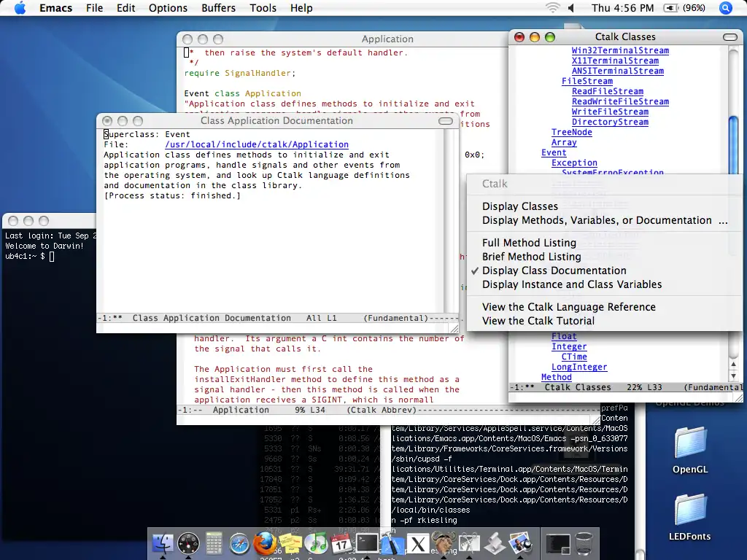Switch to Terminal via Dock icon

pyautogui.click(x=368, y=543)
